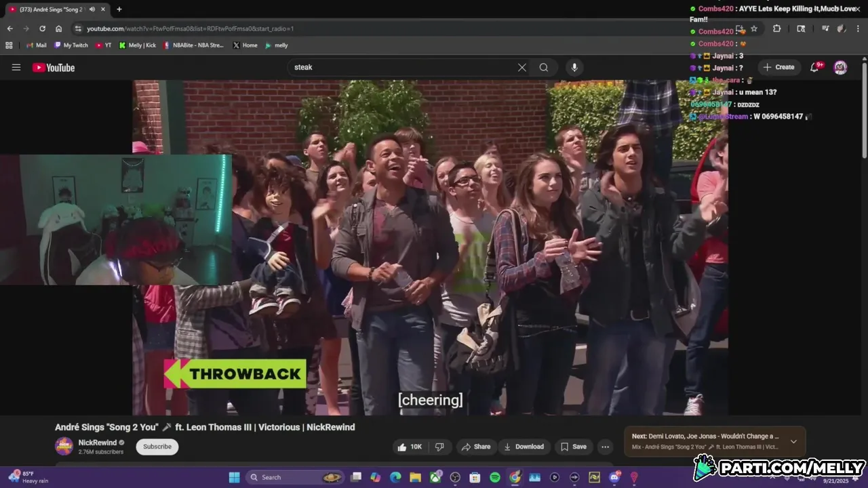Run search with the magnifier button
Viewport: 868px width, 488px height.
click(544, 67)
